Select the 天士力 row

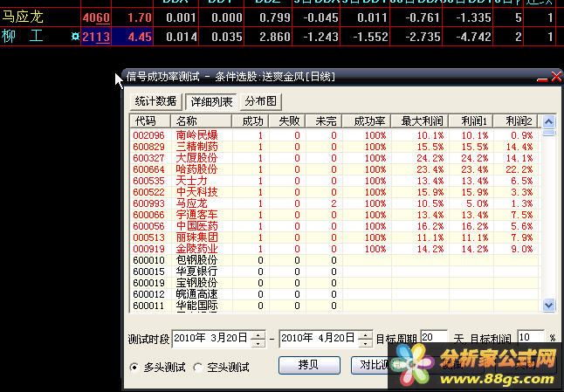[334, 181]
